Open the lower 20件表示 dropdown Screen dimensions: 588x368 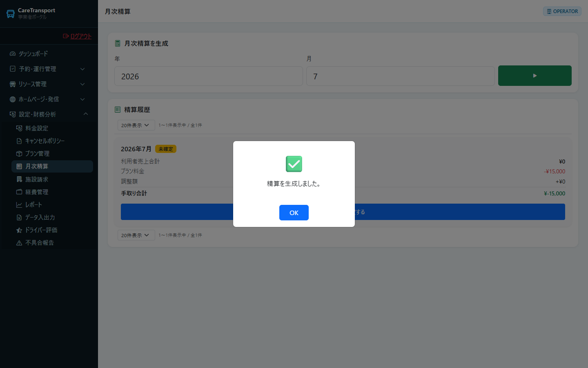136,235
